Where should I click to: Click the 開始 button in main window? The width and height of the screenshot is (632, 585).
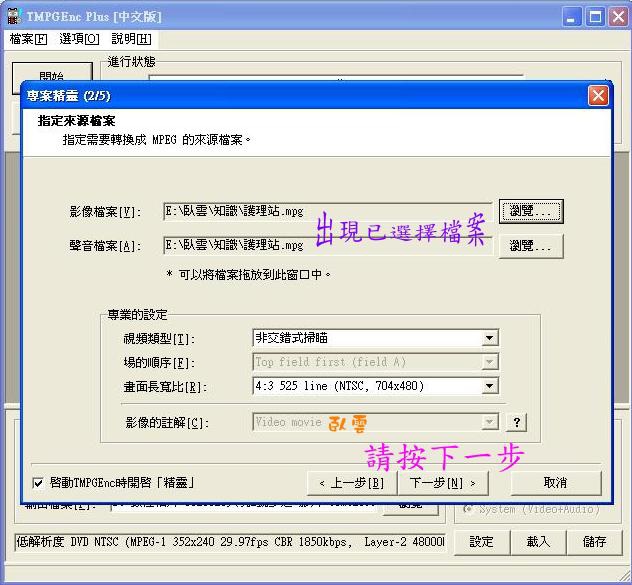[x=52, y=72]
